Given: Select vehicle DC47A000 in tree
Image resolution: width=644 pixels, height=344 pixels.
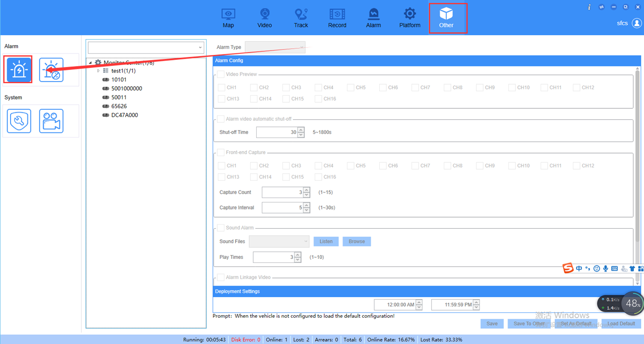Looking at the screenshot, I should click(125, 115).
